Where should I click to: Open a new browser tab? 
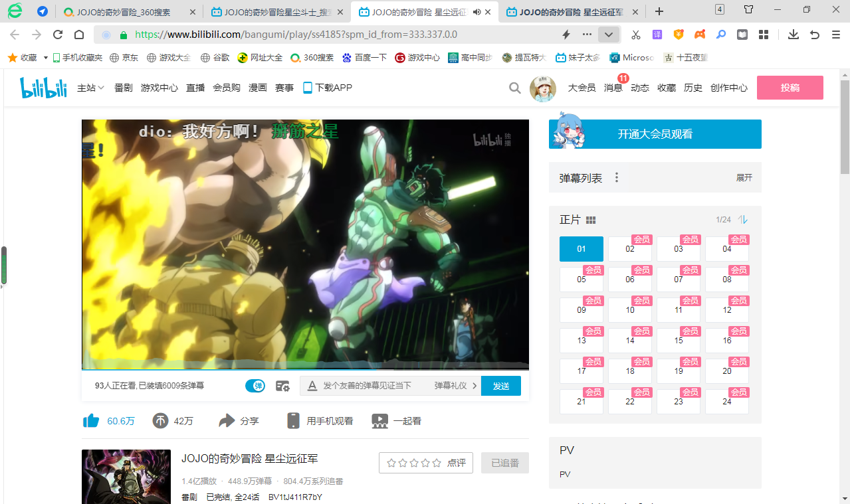659,11
